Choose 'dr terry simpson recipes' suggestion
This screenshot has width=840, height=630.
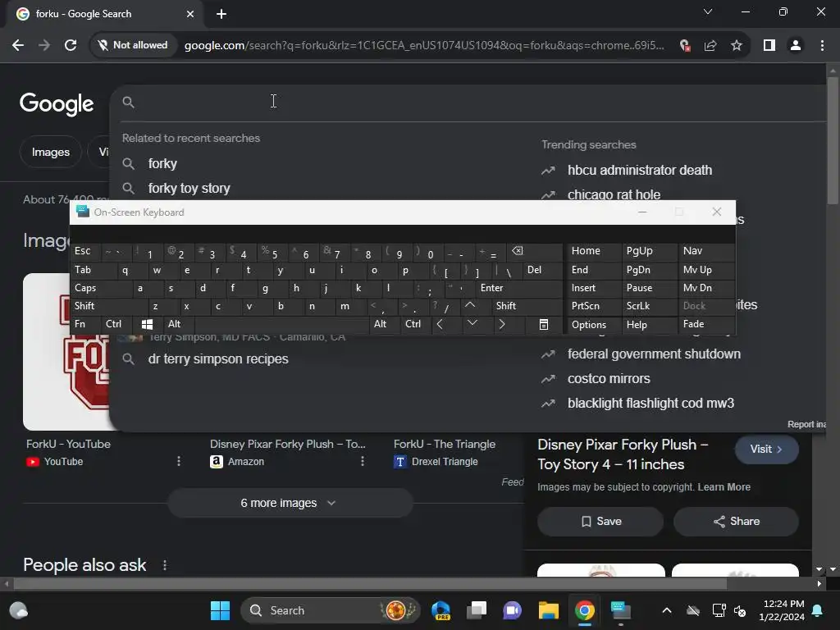tap(218, 358)
